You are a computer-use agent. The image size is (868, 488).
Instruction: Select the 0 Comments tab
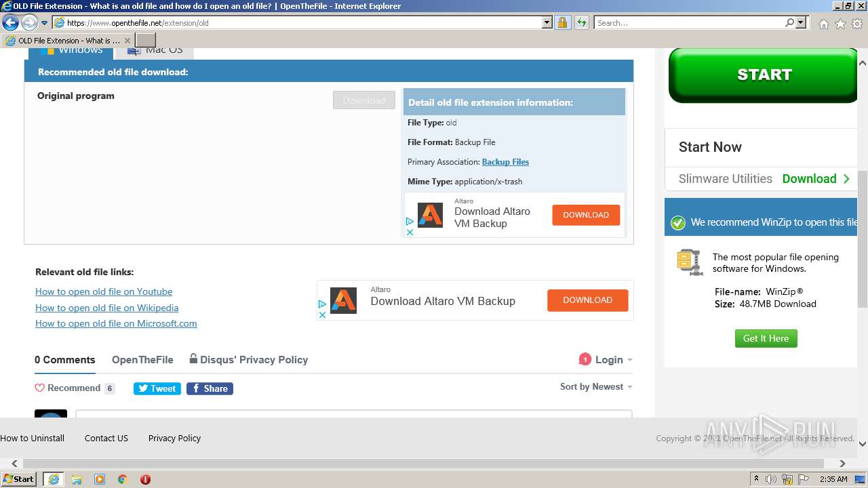pyautogui.click(x=65, y=360)
